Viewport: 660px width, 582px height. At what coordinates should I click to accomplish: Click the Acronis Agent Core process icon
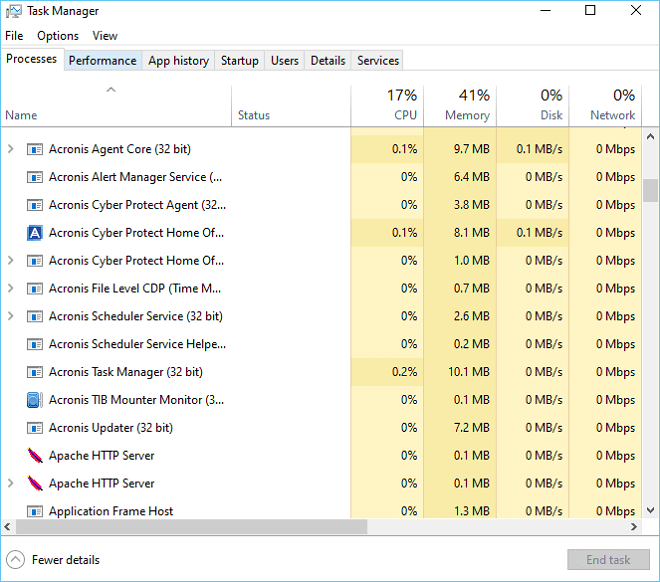(x=35, y=149)
